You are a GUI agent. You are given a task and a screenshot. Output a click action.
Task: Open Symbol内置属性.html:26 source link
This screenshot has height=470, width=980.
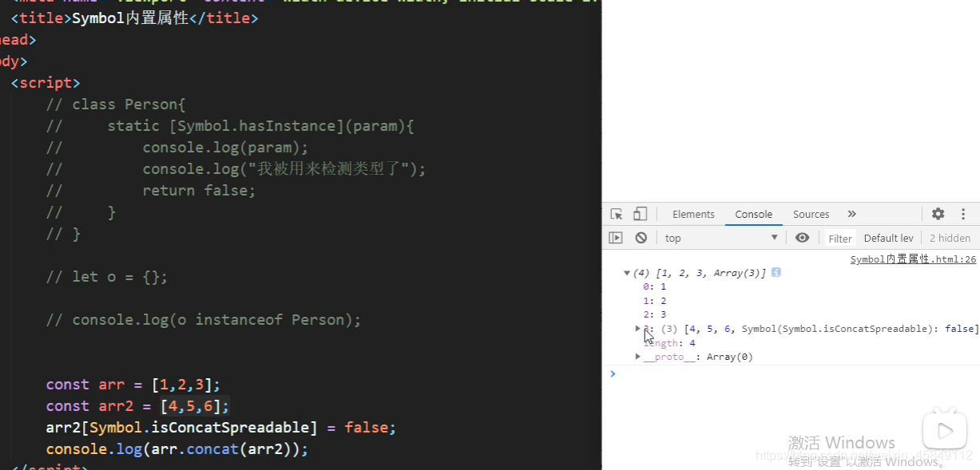pyautogui.click(x=913, y=259)
